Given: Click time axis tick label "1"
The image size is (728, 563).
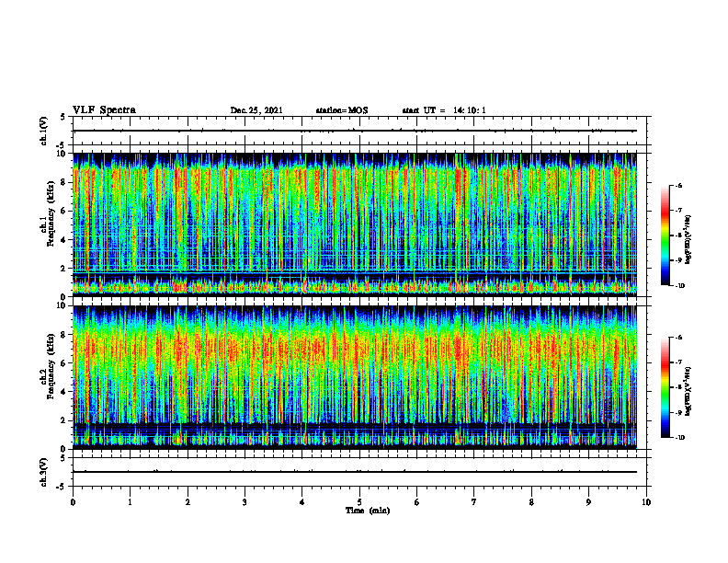Looking at the screenshot, I should click(x=130, y=502).
